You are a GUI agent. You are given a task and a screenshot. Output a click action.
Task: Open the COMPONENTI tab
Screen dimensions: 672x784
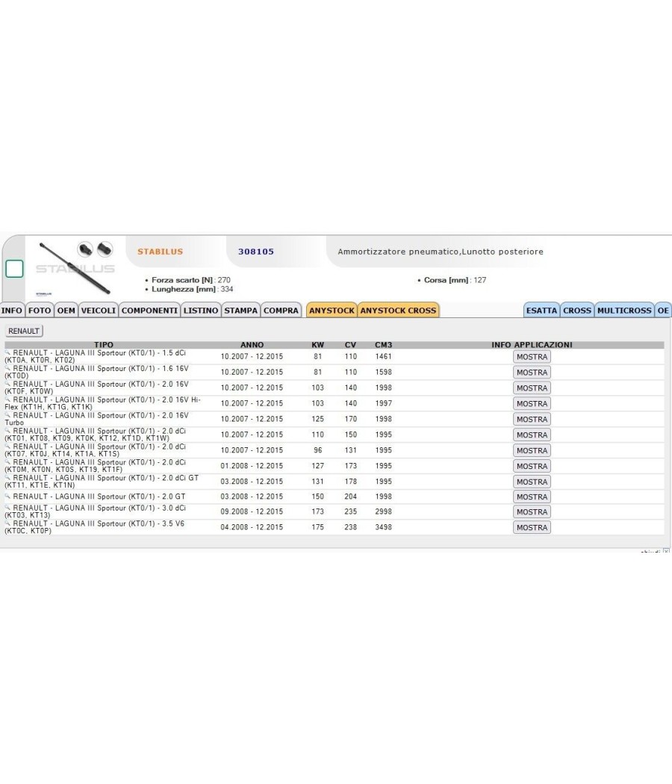tap(149, 311)
